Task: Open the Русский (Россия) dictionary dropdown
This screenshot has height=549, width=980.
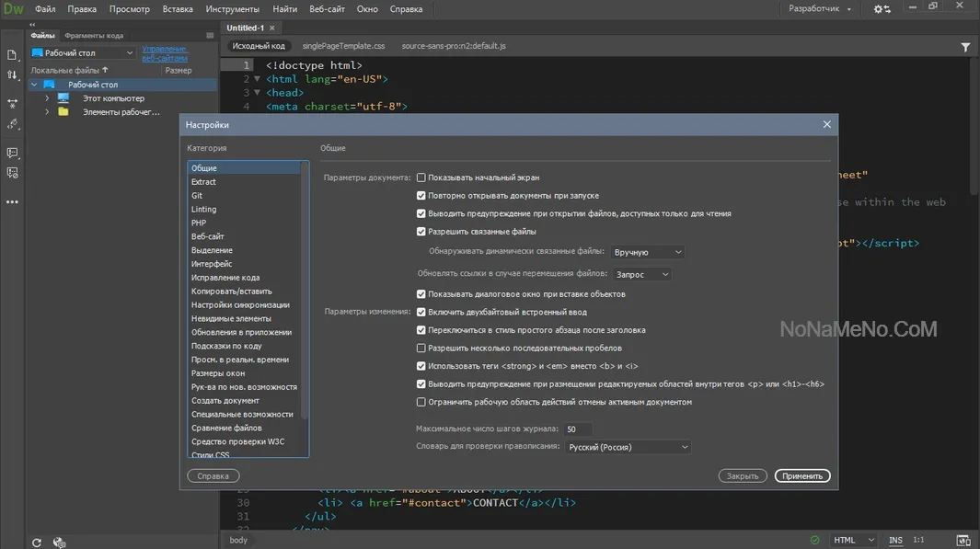Action: pos(628,447)
